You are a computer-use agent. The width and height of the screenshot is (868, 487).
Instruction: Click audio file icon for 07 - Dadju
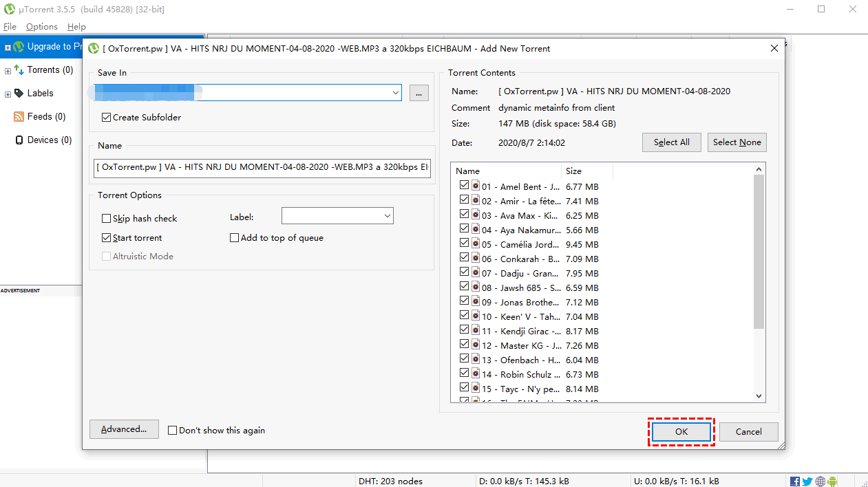[x=476, y=272]
